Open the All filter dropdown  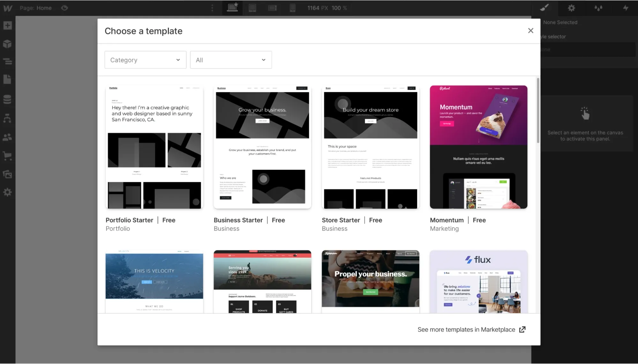(231, 60)
